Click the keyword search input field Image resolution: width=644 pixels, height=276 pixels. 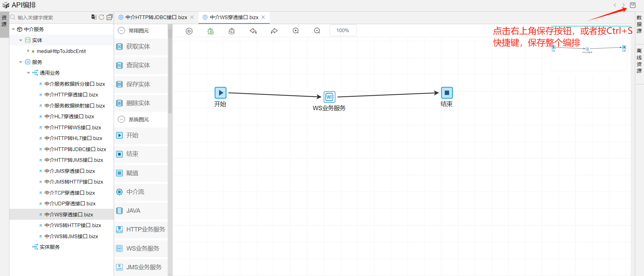(50, 17)
